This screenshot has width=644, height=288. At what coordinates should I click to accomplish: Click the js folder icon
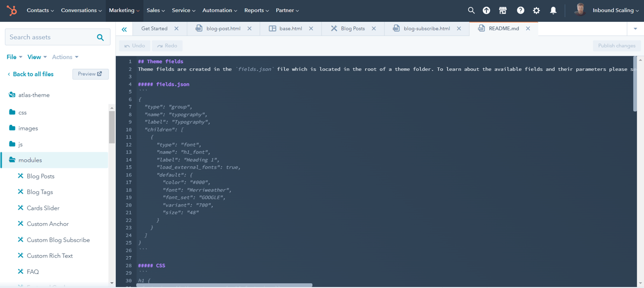[x=12, y=144]
